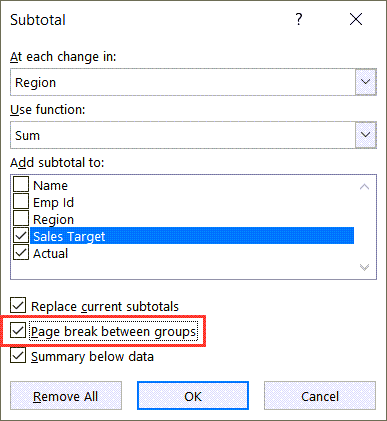The height and width of the screenshot is (421, 387).
Task: Click the question mark help icon
Action: (x=299, y=19)
